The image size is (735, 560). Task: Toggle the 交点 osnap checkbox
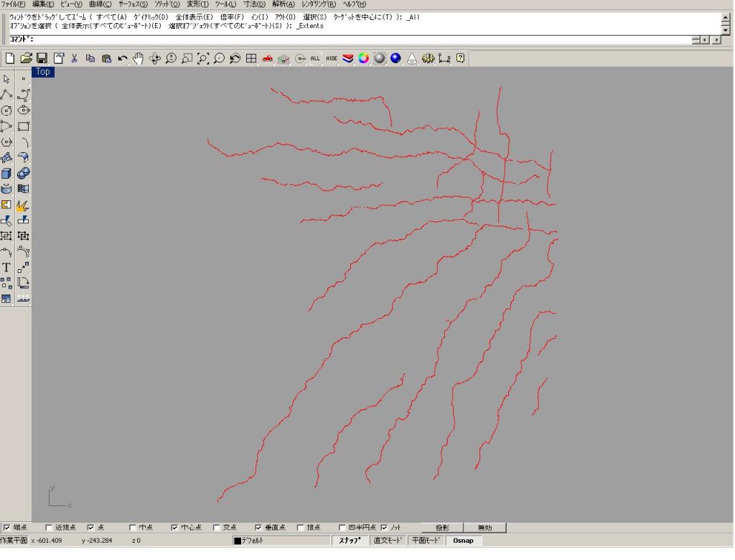tap(216, 528)
